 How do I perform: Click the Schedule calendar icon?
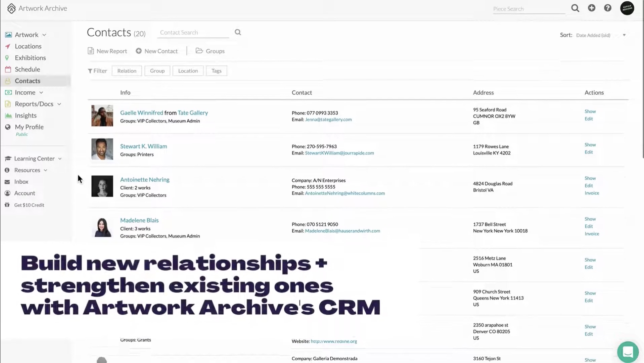coord(8,69)
